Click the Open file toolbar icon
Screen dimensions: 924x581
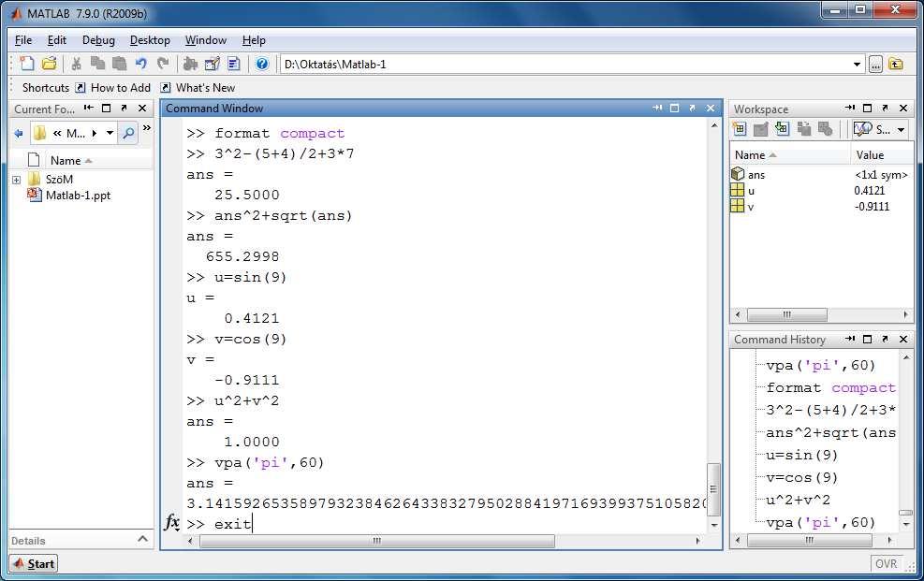point(49,64)
